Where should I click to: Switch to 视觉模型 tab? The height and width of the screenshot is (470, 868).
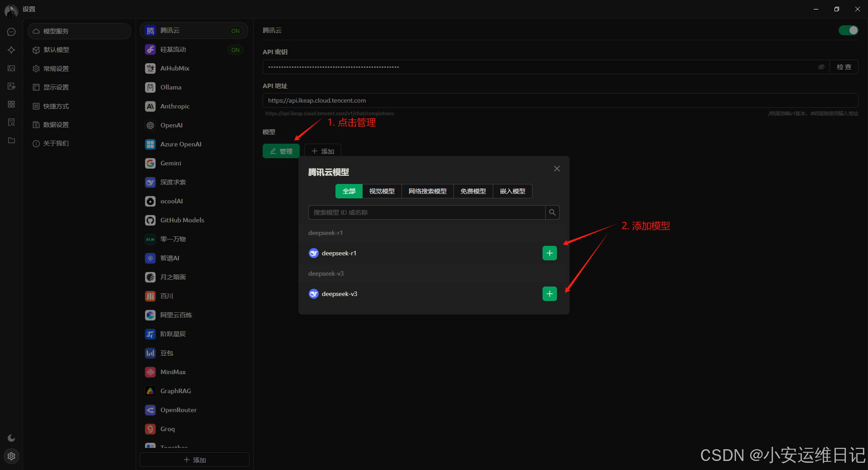tap(382, 191)
